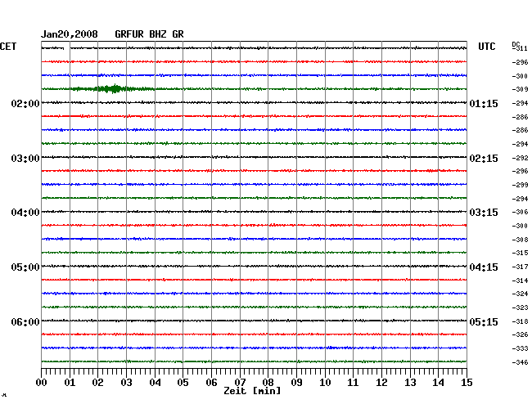Click the DC offset value -315
Image resolution: width=532 pixels, height=404 pixels.
pyautogui.click(x=520, y=253)
